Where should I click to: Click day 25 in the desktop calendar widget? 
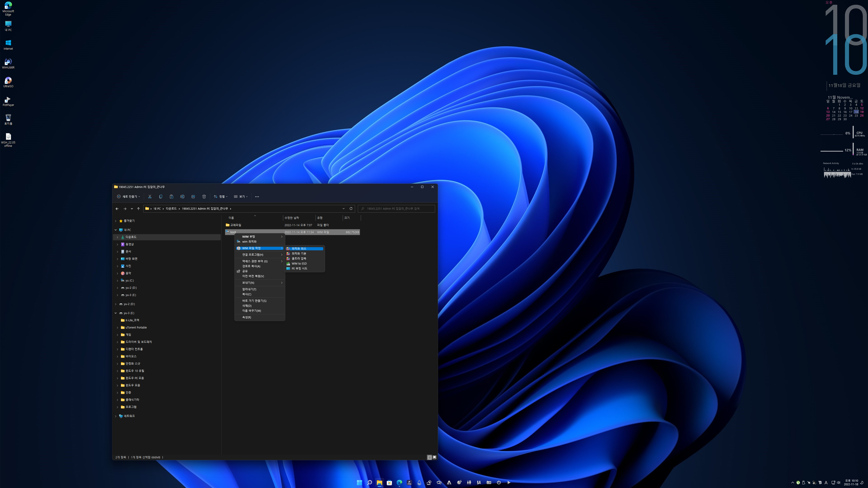tap(856, 115)
